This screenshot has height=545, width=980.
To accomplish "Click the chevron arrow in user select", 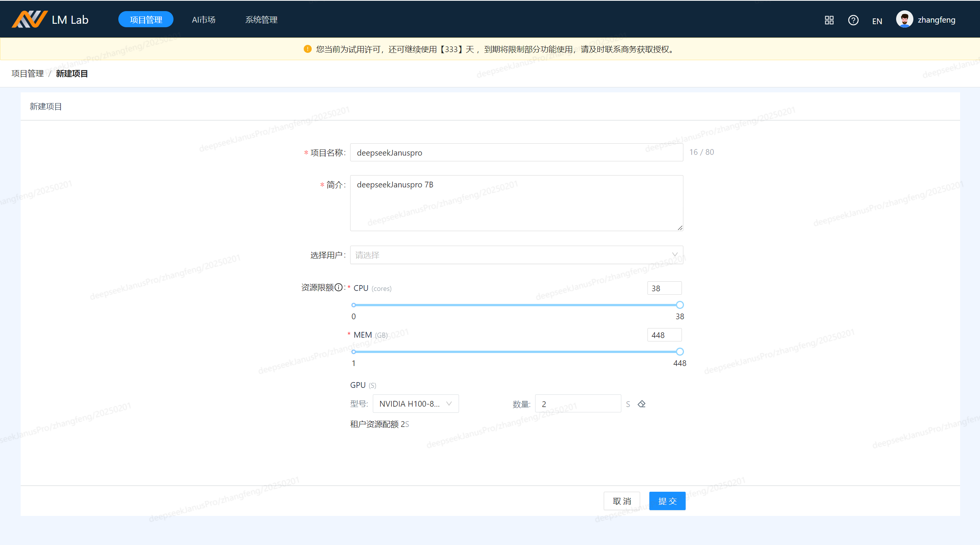I will (675, 254).
